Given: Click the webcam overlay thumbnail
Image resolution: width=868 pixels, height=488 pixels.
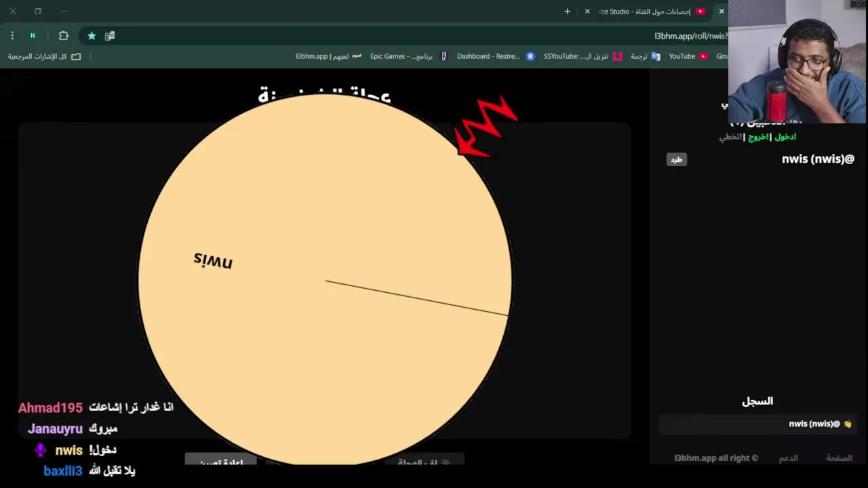Looking at the screenshot, I should [x=798, y=62].
